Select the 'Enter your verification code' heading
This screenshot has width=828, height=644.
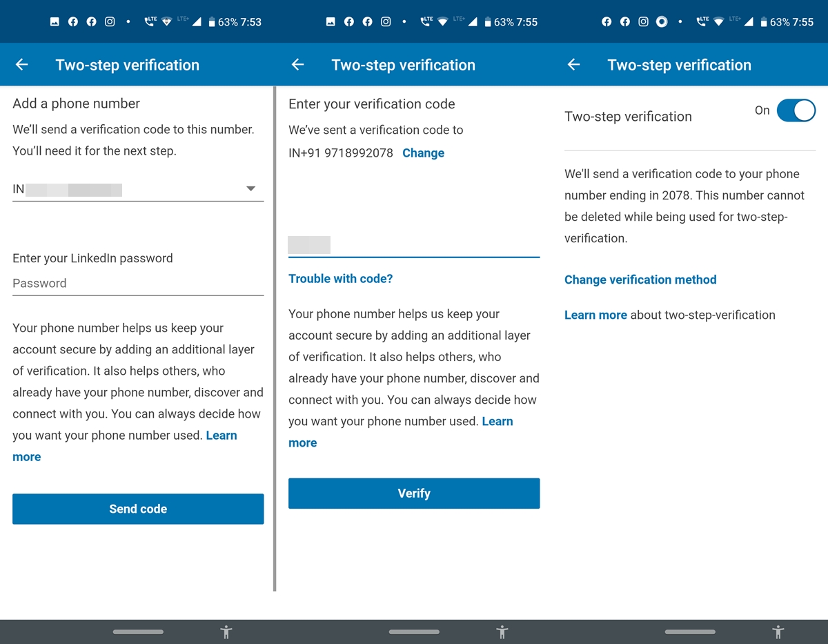[x=372, y=104]
